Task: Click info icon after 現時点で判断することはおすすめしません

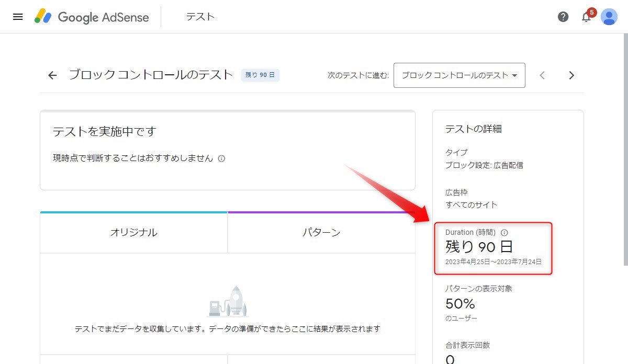Action: coord(221,158)
